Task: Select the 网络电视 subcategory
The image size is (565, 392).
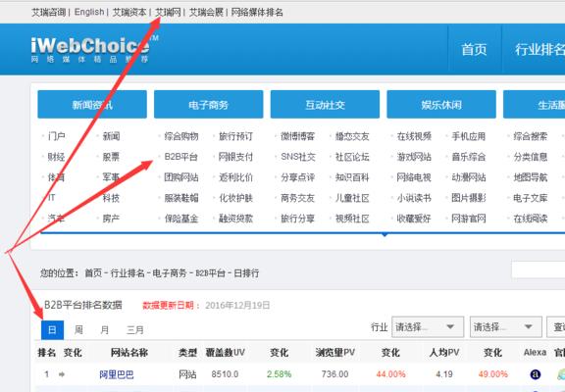Action: pos(414,177)
